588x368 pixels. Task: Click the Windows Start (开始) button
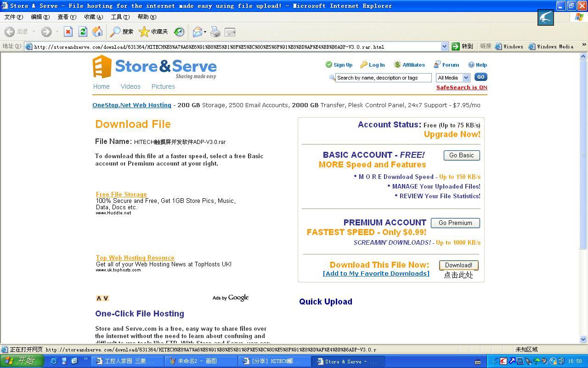22,361
